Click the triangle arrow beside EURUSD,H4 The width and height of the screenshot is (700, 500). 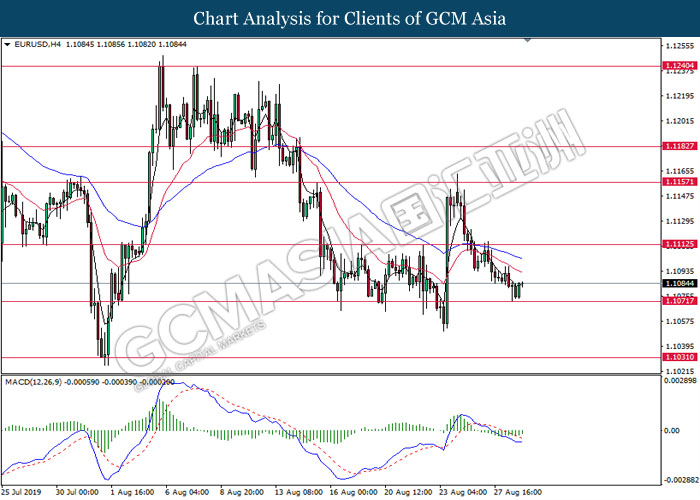click(8, 45)
